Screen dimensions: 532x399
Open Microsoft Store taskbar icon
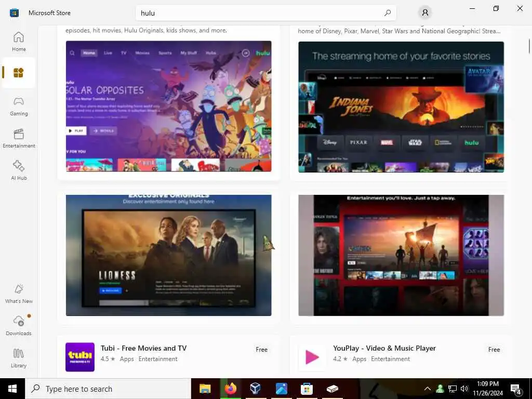click(307, 389)
